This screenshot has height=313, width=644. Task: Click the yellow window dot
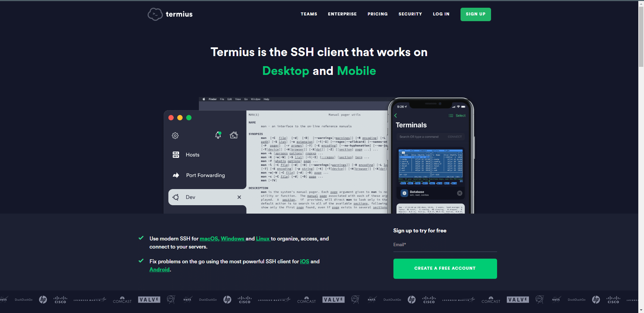tap(180, 118)
